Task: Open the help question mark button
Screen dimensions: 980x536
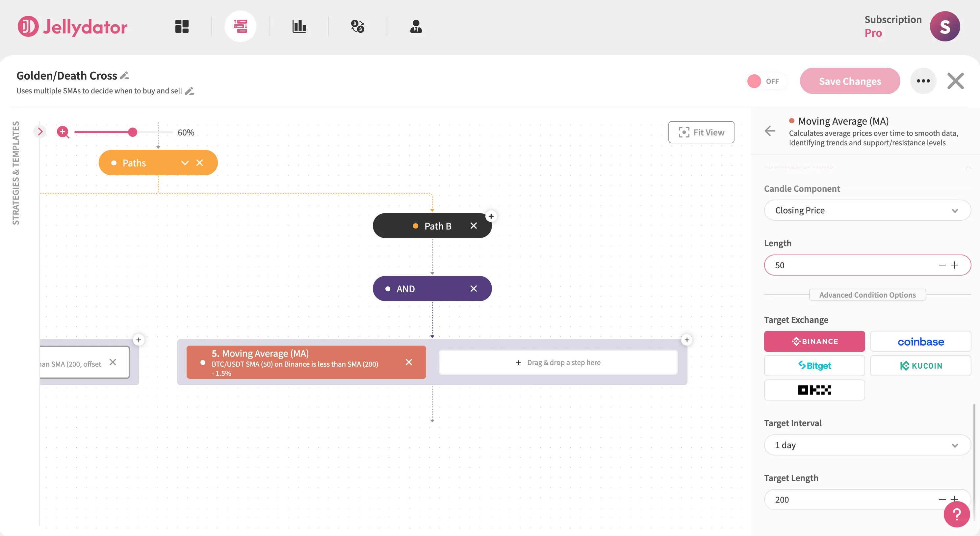Action: click(956, 514)
